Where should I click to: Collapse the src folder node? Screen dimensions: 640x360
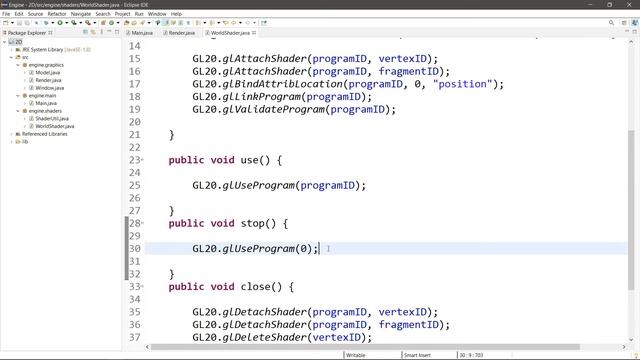(x=11, y=58)
